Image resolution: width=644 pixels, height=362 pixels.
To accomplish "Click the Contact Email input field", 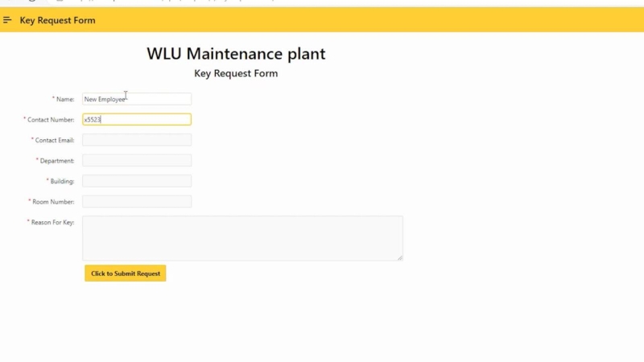I will tap(137, 140).
